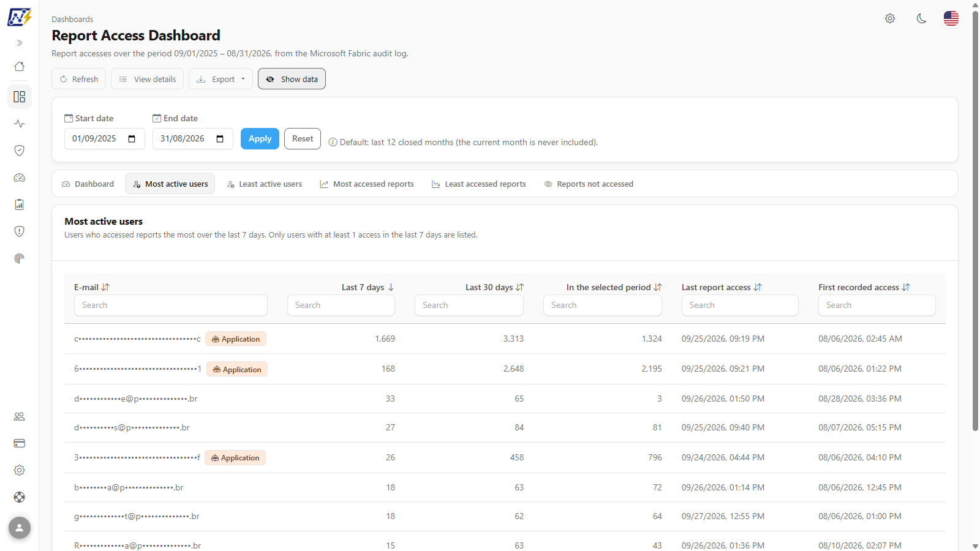Open the sidebar settings gear icon
This screenshot has width=980, height=551.
20,470
